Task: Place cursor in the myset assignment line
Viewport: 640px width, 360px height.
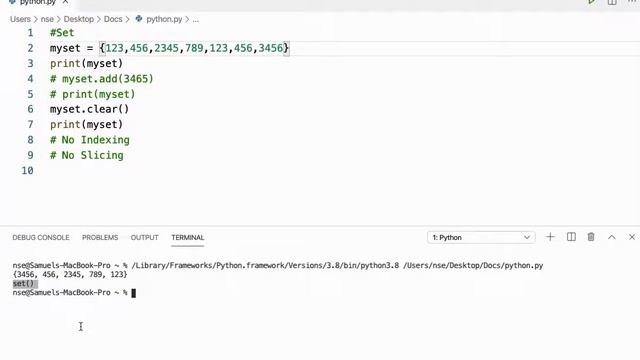Action: tap(169, 48)
